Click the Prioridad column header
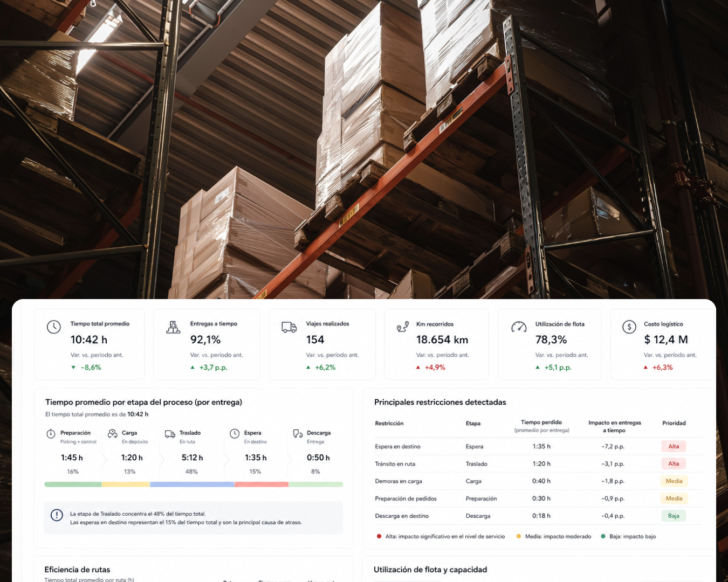This screenshot has height=582, width=728. click(674, 423)
